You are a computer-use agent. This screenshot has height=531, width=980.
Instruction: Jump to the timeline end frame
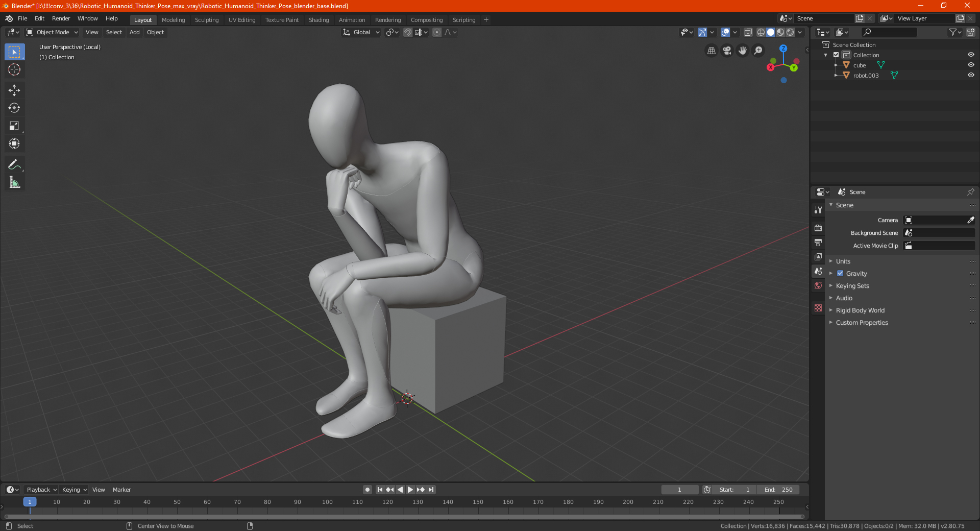[x=431, y=490]
